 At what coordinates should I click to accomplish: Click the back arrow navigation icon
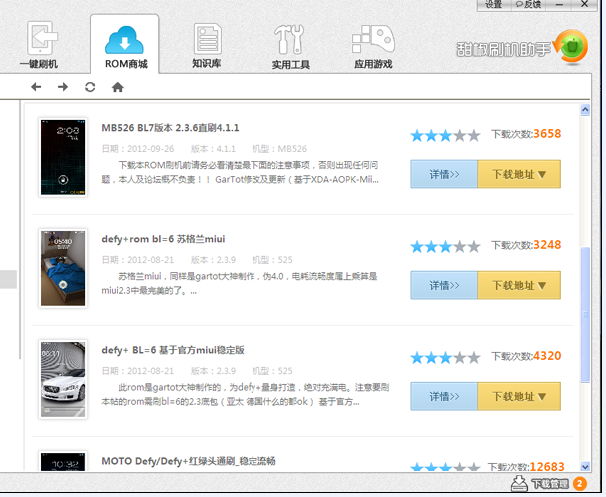(x=36, y=87)
